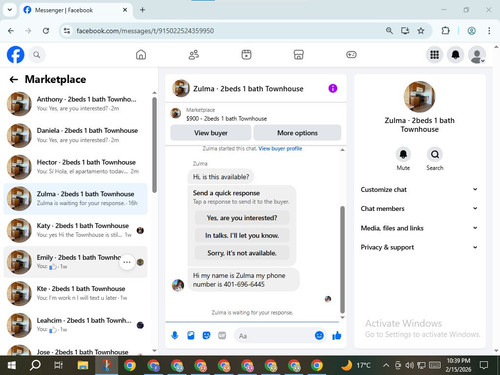Select Zulma's Townhouse conversation in list

[75, 198]
